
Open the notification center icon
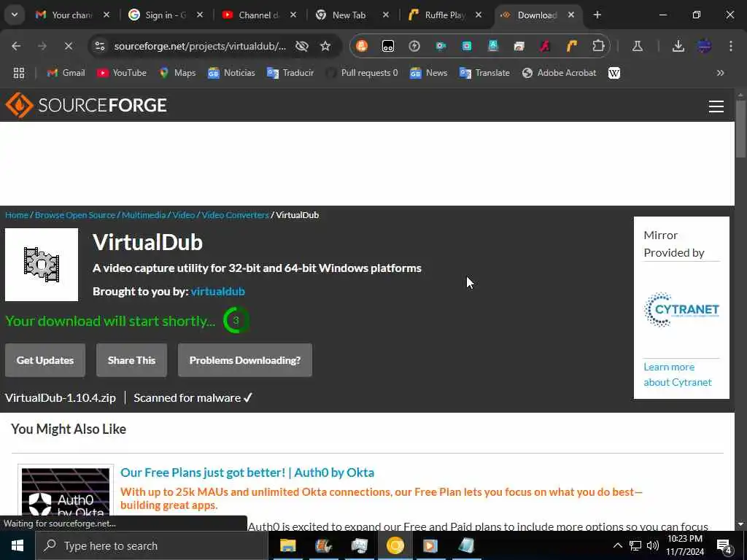(724, 545)
